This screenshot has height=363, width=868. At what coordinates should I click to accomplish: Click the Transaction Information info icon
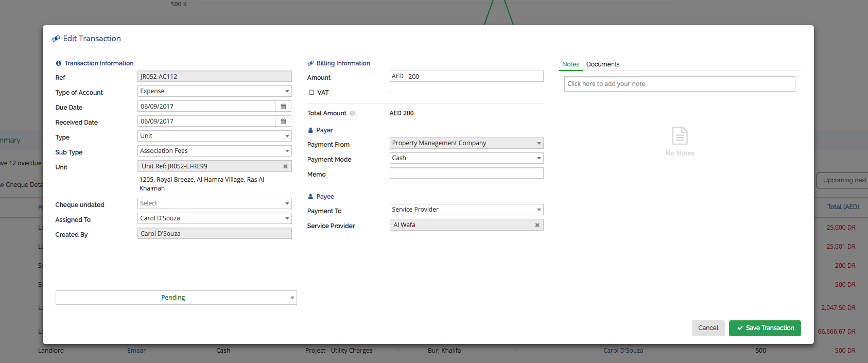pos(59,63)
